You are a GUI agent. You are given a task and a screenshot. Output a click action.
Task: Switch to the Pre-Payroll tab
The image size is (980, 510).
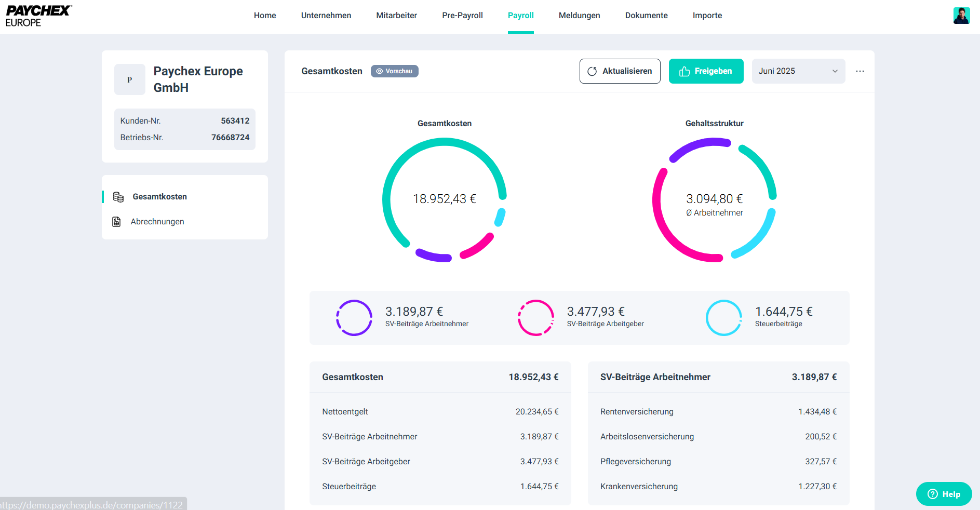coord(462,16)
